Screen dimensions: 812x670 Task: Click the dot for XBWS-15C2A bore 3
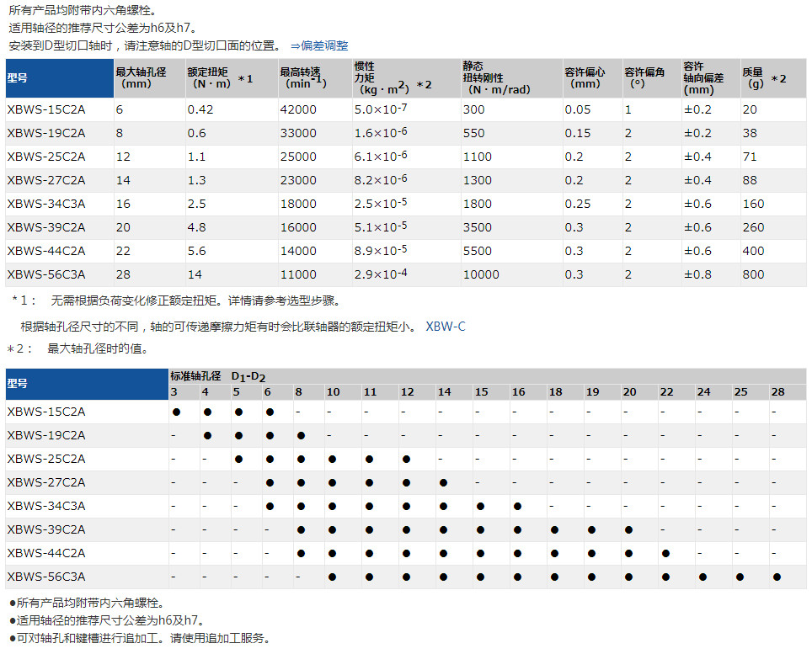[177, 412]
